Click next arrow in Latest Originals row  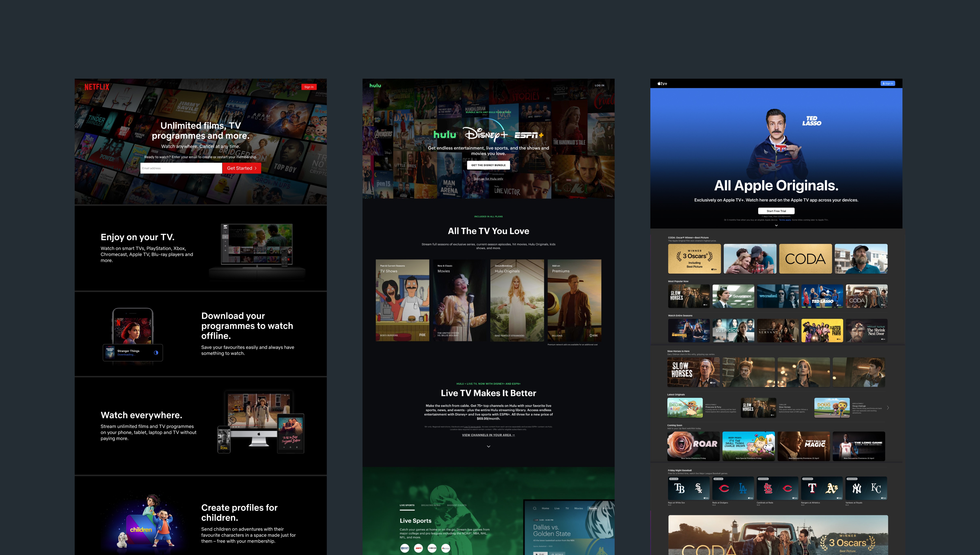(888, 408)
